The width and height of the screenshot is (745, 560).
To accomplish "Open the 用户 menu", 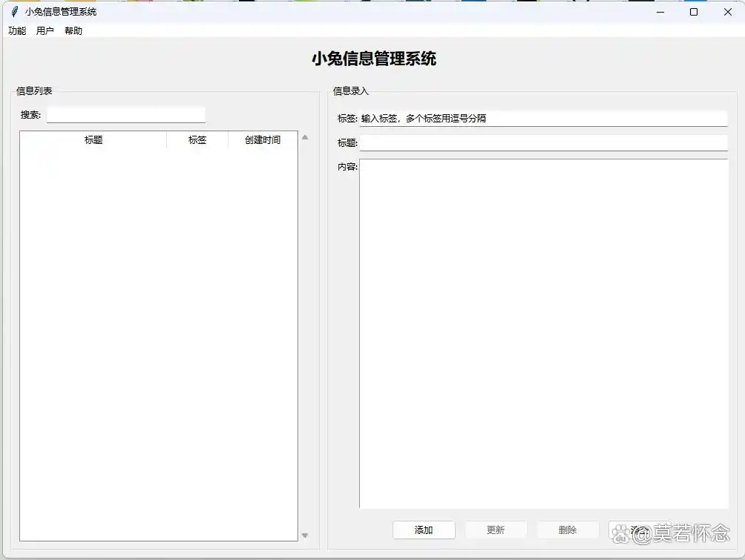I will pos(45,30).
